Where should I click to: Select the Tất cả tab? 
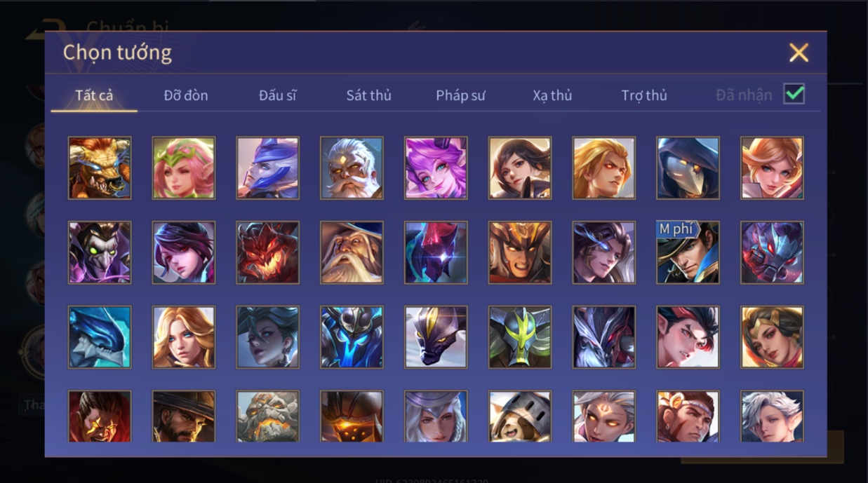94,95
